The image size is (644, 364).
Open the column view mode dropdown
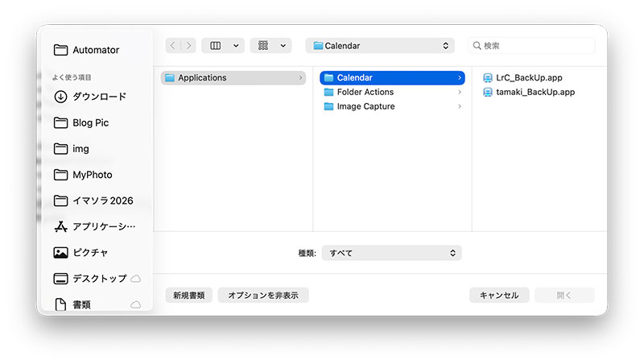pyautogui.click(x=223, y=46)
